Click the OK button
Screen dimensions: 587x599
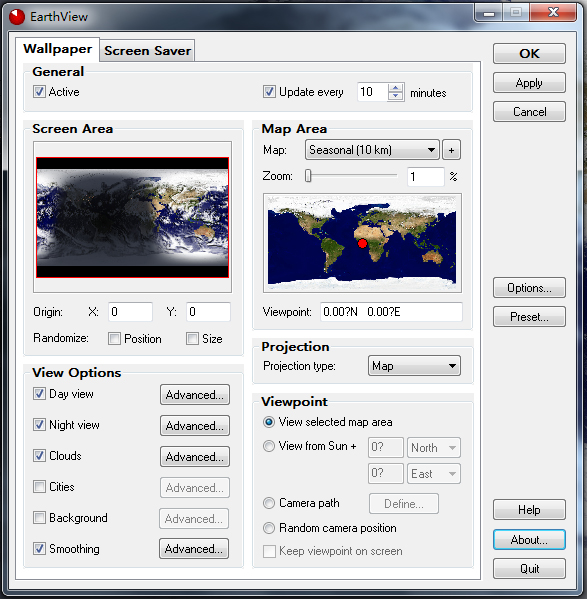pos(529,53)
